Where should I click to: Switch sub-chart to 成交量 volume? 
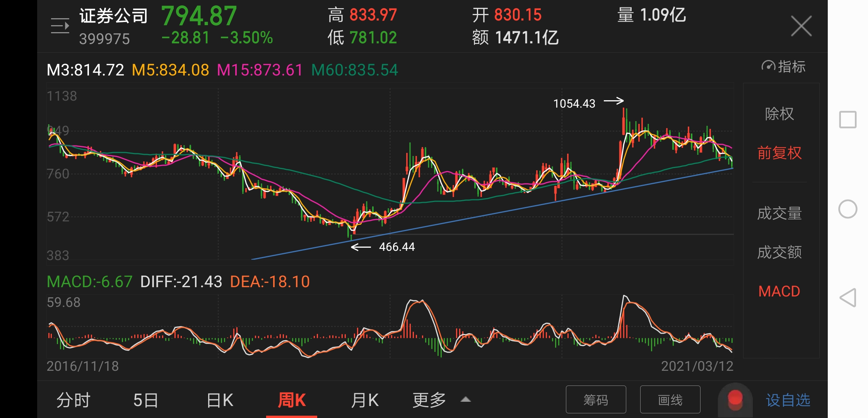click(x=779, y=213)
